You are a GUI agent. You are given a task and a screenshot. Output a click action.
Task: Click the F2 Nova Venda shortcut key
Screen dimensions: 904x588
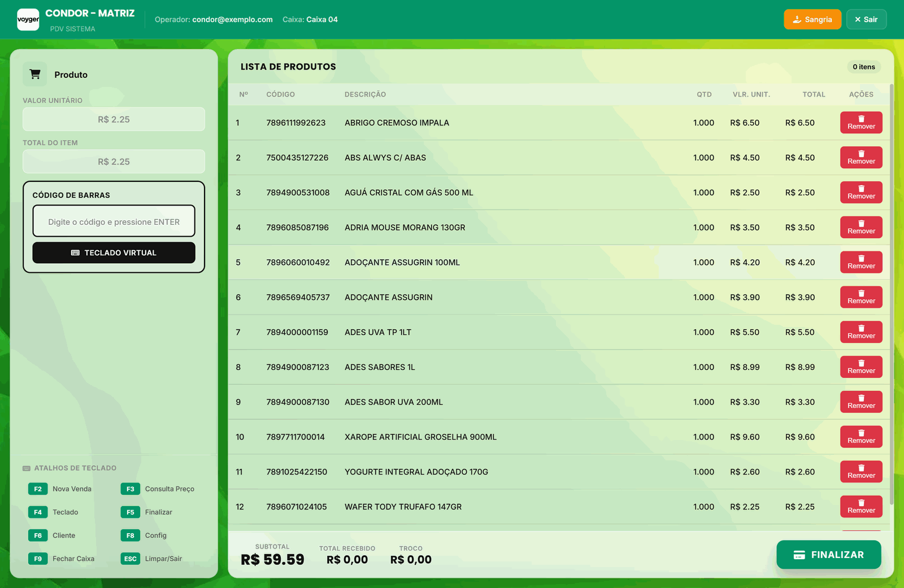coord(38,489)
